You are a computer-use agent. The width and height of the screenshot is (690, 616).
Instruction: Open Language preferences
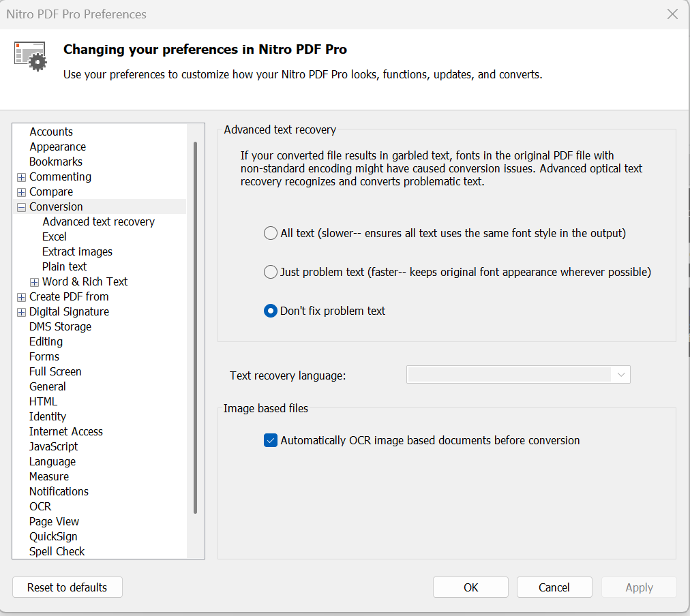52,461
